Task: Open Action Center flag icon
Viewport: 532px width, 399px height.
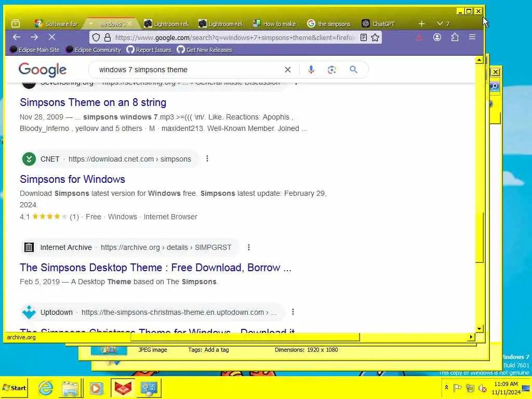Action: 457,388
